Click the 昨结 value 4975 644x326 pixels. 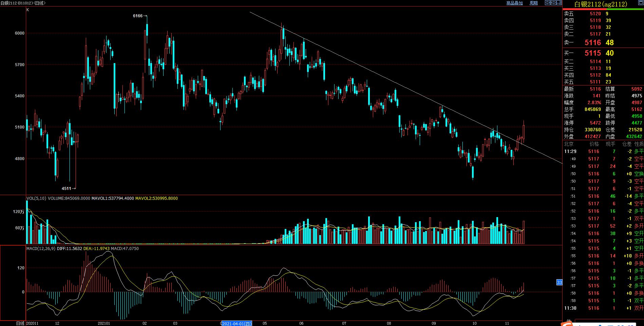[637, 96]
